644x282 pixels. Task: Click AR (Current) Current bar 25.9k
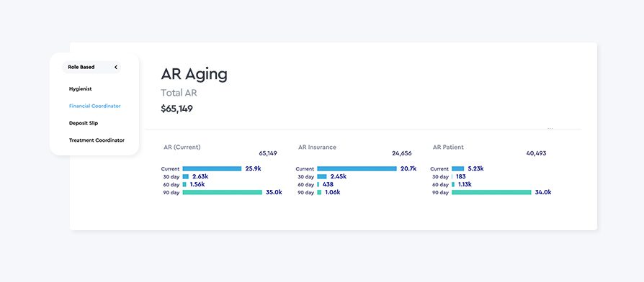(212, 168)
